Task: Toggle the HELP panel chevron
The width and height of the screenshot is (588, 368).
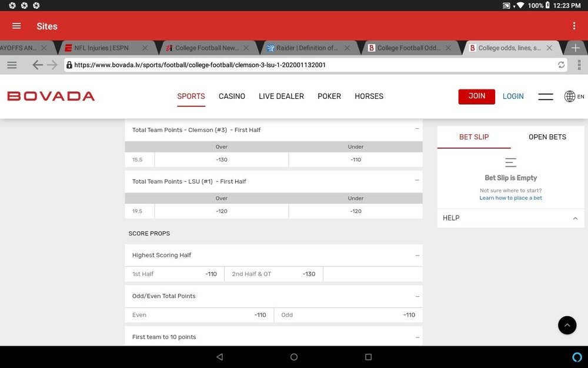Action: (x=575, y=218)
